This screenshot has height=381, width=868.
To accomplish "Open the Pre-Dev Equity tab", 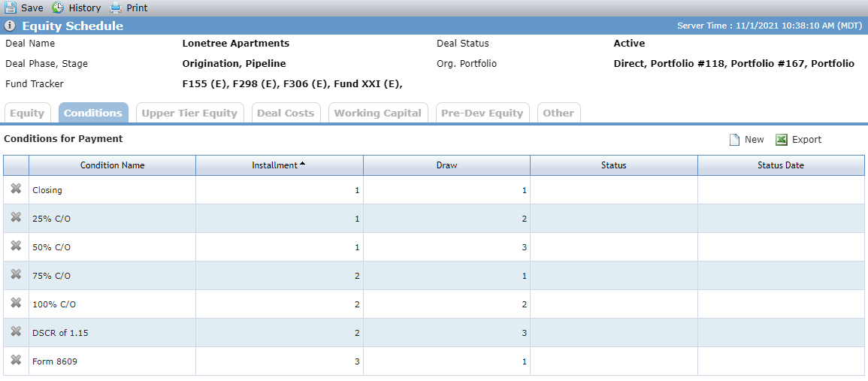I will coord(482,113).
